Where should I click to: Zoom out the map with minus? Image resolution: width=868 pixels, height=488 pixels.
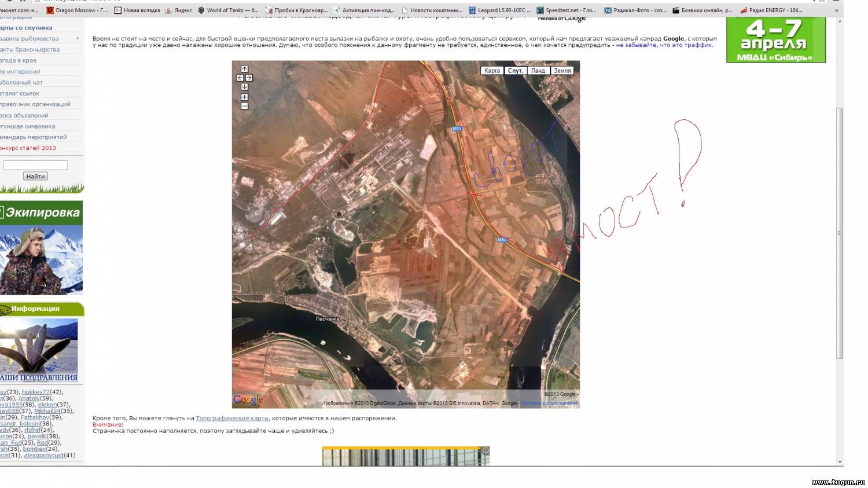[x=244, y=106]
